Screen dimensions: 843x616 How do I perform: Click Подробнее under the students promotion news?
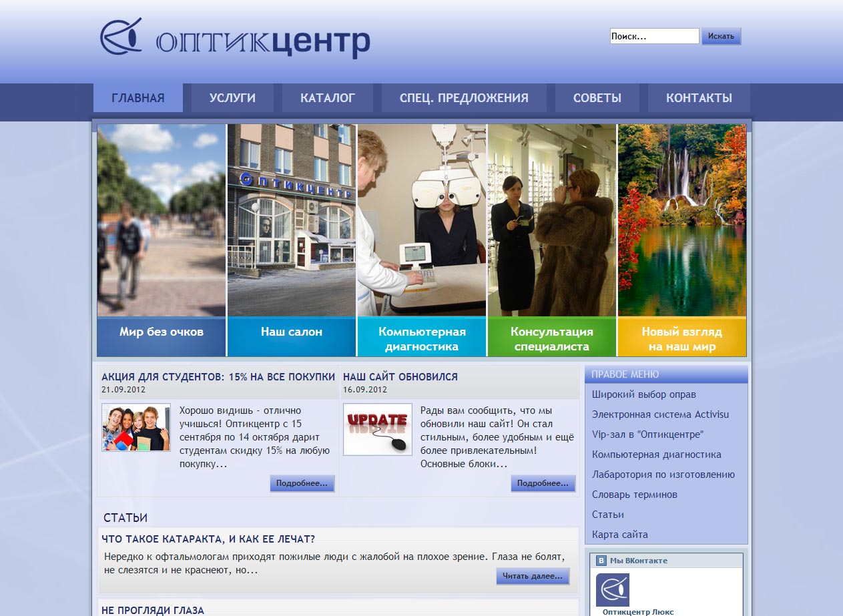[302, 483]
